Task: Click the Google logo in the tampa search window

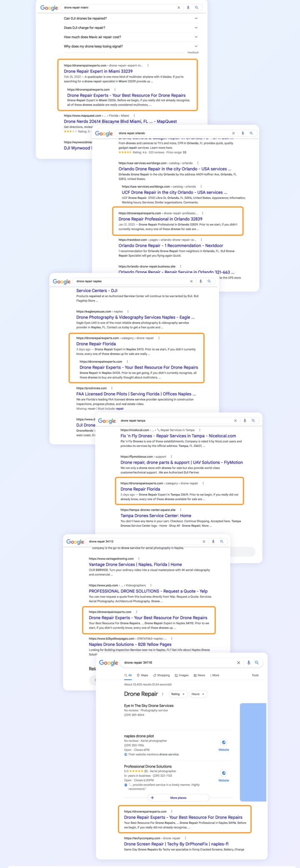Action: pyautogui.click(x=107, y=421)
